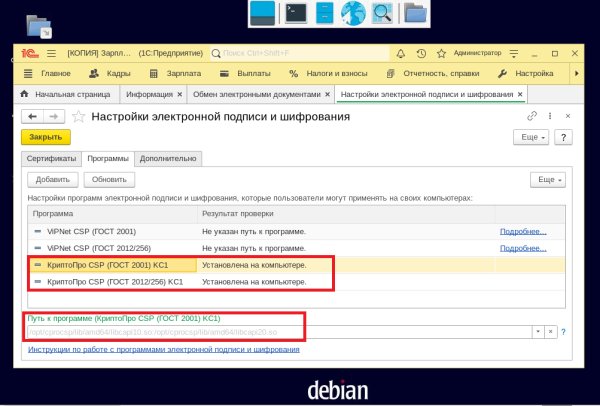Open the Инструкции по работе с программами link
600x406 pixels.
(x=164, y=349)
